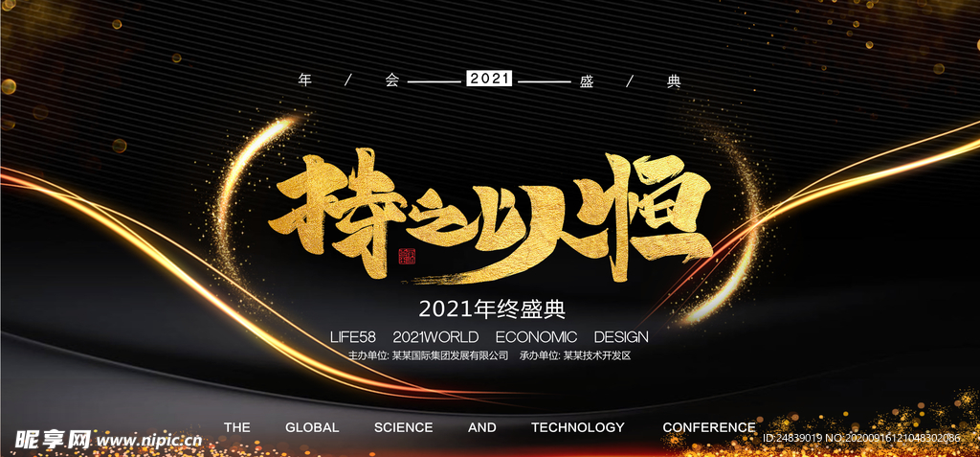980x457 pixels.
Task: Click the "年" character in the header
Action: point(304,80)
